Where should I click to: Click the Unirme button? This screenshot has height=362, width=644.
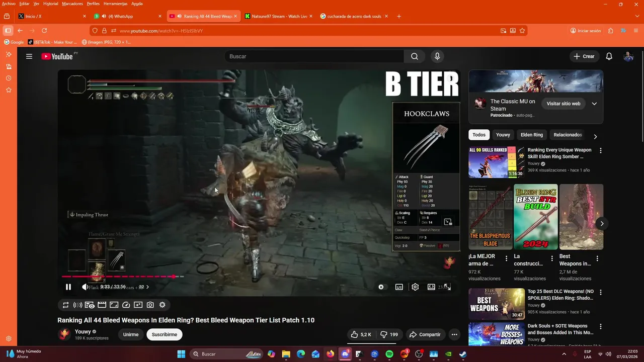[131, 334]
